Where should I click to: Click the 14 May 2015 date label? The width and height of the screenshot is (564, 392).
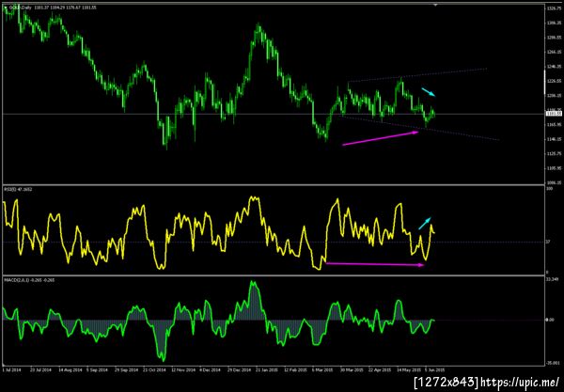pyautogui.click(x=409, y=369)
